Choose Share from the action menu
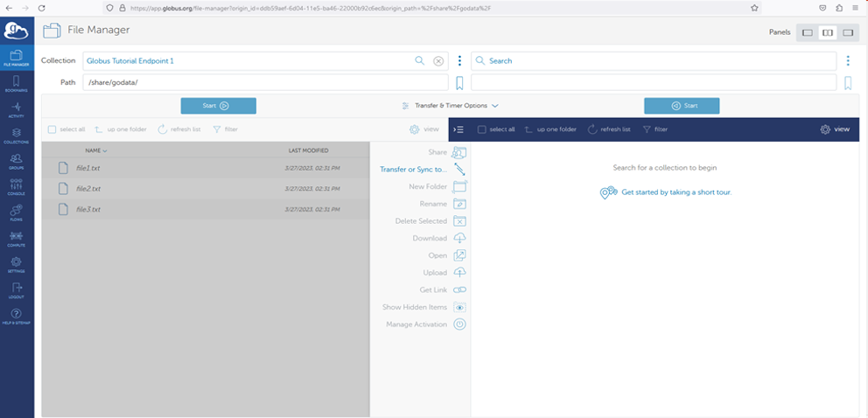 [437, 152]
